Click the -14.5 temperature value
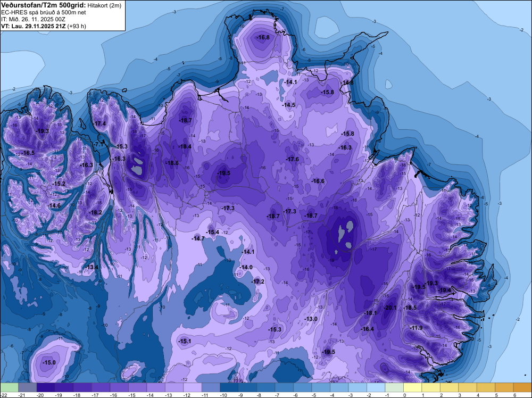The image size is (532, 398). (x=289, y=105)
